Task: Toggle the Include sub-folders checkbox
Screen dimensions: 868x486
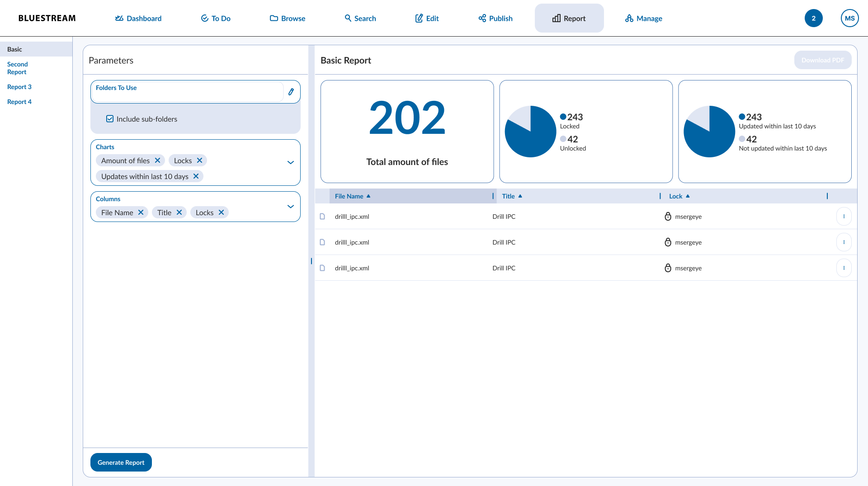Action: coord(110,119)
